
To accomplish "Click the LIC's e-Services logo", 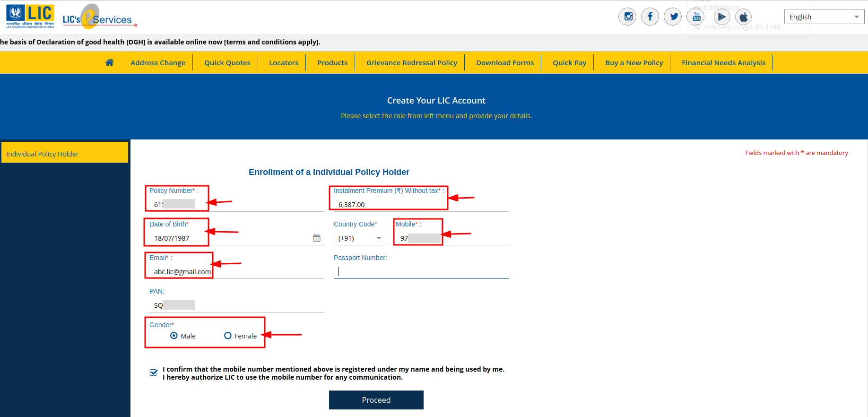I will tap(100, 17).
